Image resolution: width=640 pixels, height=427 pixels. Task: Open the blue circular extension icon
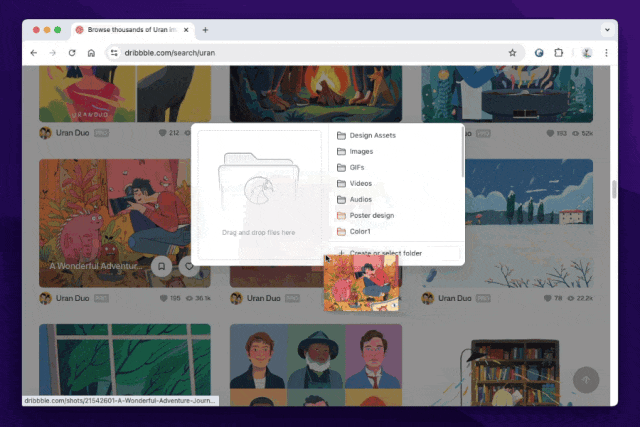point(539,53)
